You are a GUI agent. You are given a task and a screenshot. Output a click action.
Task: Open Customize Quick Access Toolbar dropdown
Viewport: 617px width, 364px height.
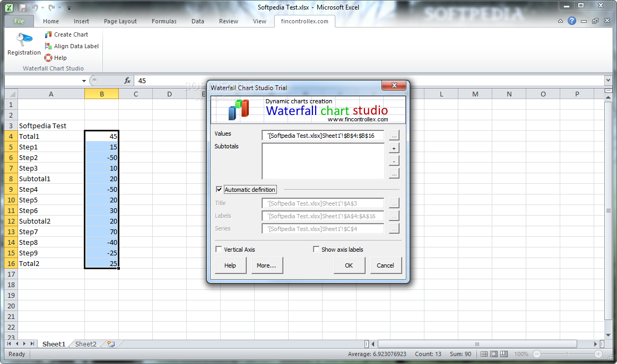[x=69, y=8]
